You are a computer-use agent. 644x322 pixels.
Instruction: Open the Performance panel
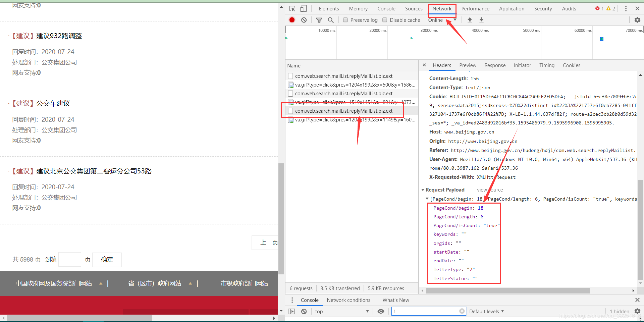click(x=475, y=9)
